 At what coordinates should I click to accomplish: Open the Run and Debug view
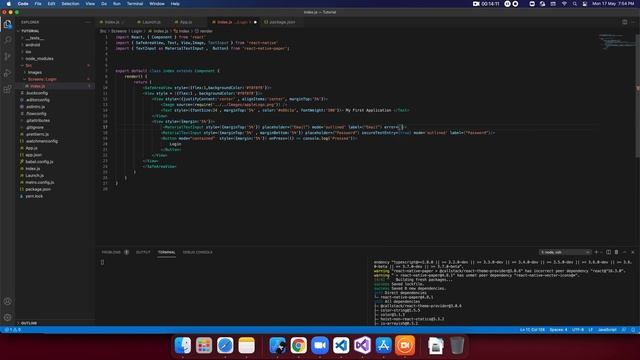pos(7,73)
